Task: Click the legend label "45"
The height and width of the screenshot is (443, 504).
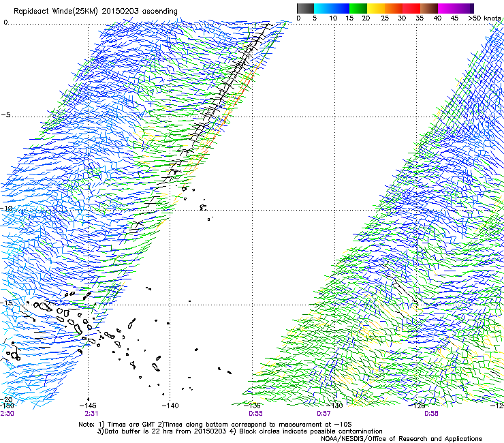Action: click(x=454, y=18)
